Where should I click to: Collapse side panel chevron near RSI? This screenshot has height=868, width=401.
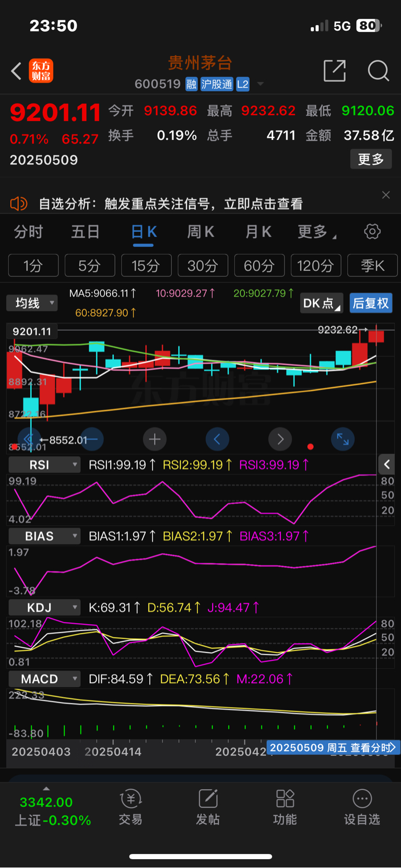pyautogui.click(x=387, y=464)
